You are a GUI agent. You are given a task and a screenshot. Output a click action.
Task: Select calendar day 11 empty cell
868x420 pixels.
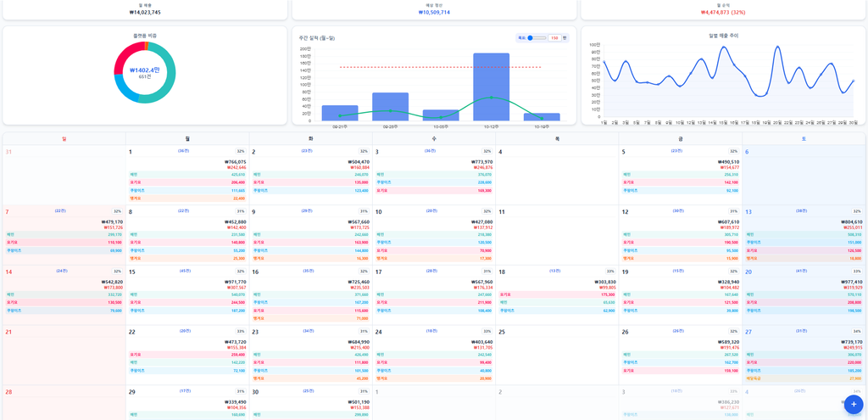[557, 235]
